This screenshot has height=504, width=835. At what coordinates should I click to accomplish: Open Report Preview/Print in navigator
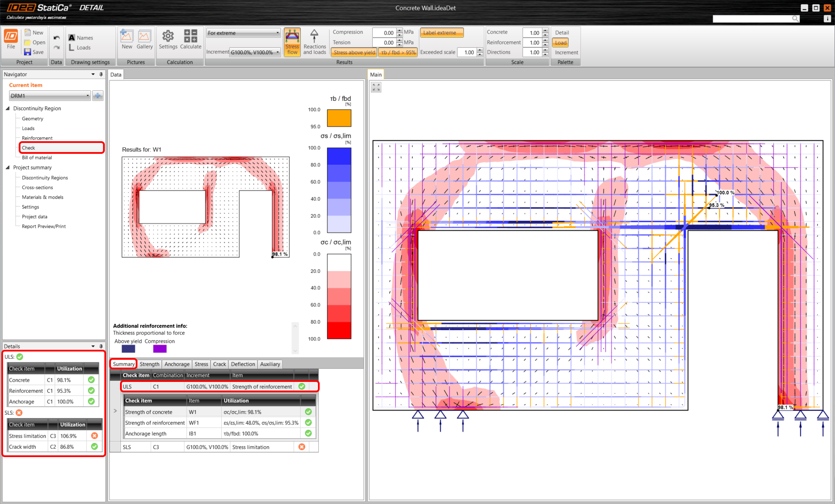(43, 226)
